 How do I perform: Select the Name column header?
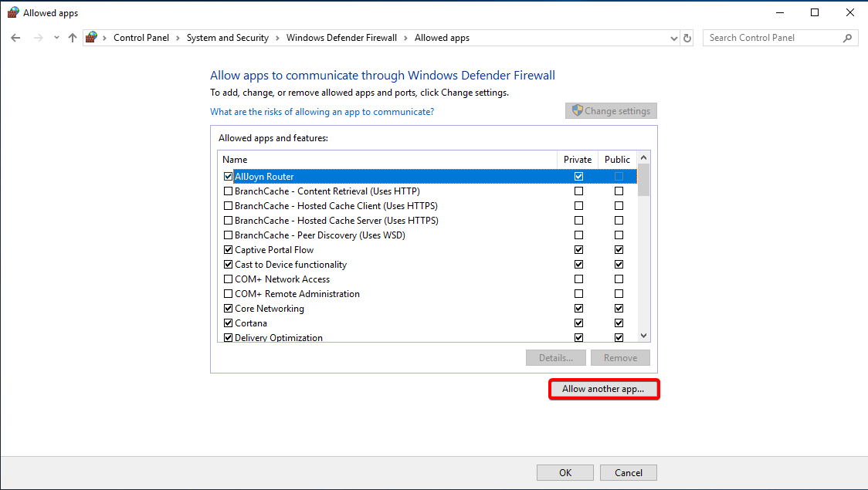(388, 159)
